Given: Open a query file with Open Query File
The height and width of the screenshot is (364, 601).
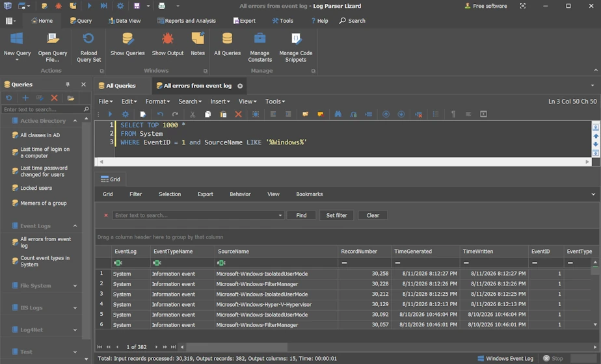Looking at the screenshot, I should (53, 47).
